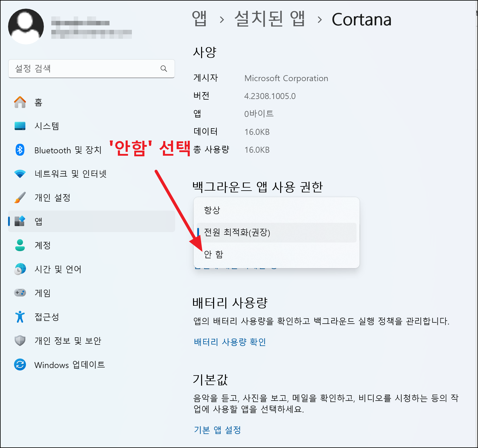Click the 설정 검색 search field
478x448 pixels.
pos(92,69)
